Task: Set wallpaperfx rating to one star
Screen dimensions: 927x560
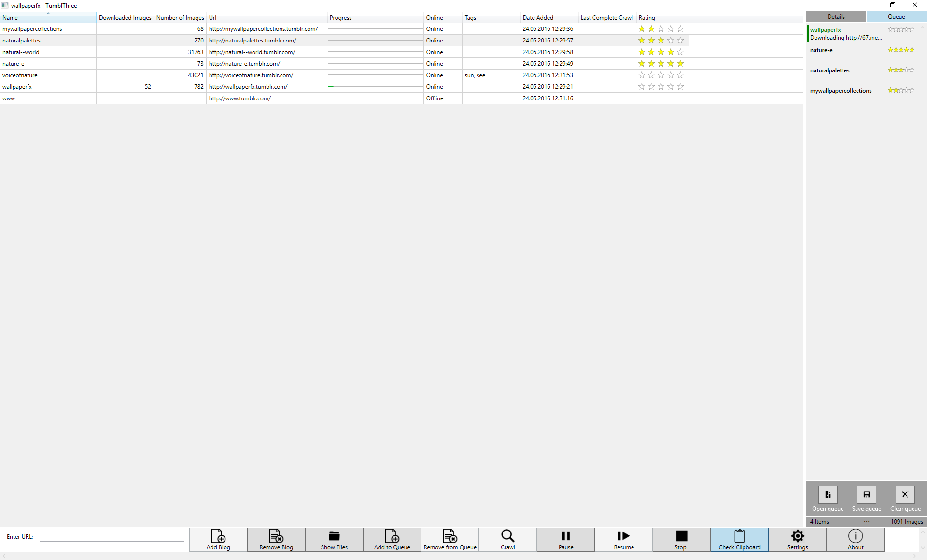Action: (x=642, y=87)
